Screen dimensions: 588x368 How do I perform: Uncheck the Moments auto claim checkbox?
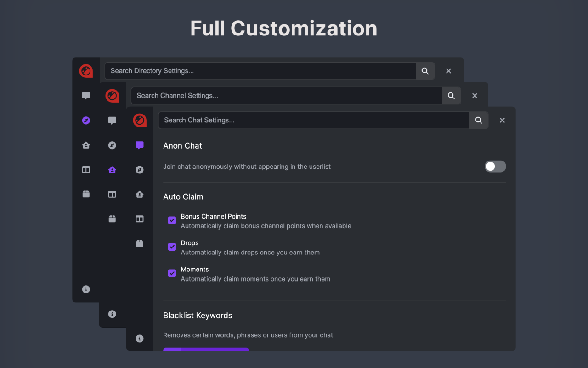click(x=172, y=273)
